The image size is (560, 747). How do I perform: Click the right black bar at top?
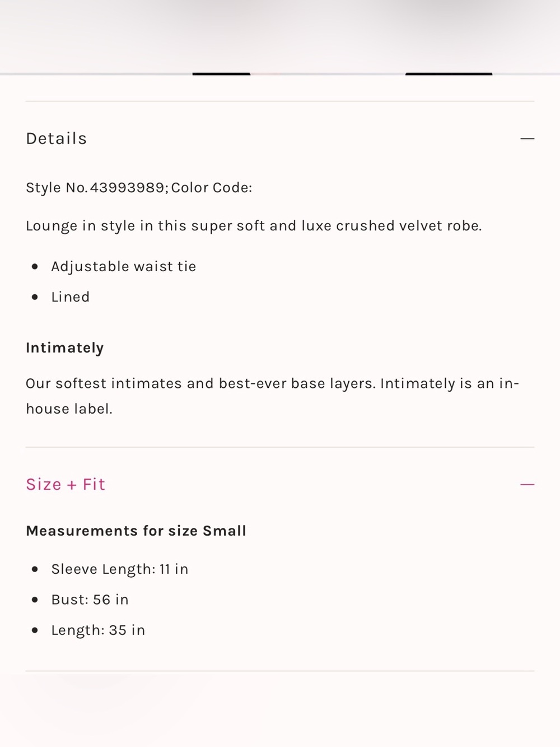coord(449,73)
